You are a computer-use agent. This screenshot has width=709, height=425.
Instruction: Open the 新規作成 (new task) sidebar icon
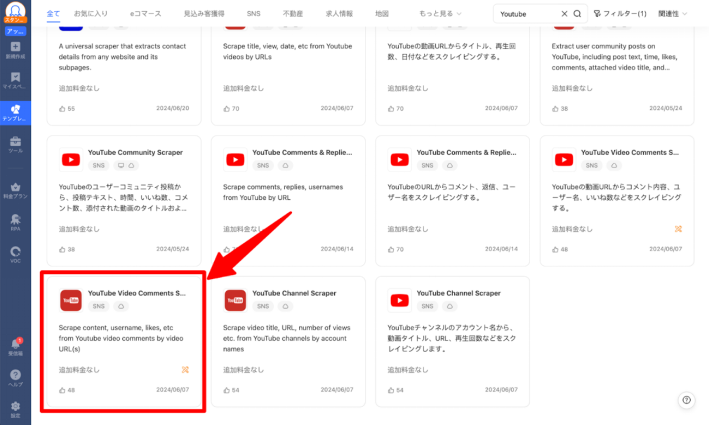(15, 50)
